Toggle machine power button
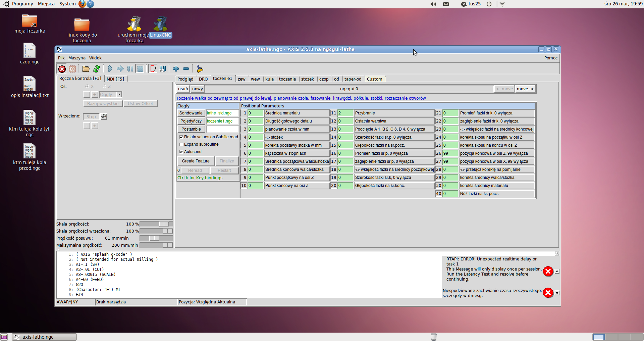Image resolution: width=644 pixels, height=341 pixels. click(x=72, y=69)
